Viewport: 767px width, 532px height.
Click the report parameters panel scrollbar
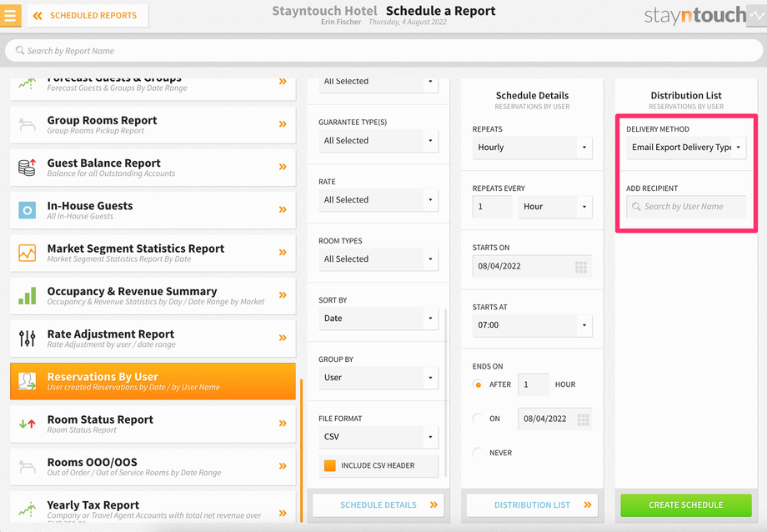pos(446,393)
